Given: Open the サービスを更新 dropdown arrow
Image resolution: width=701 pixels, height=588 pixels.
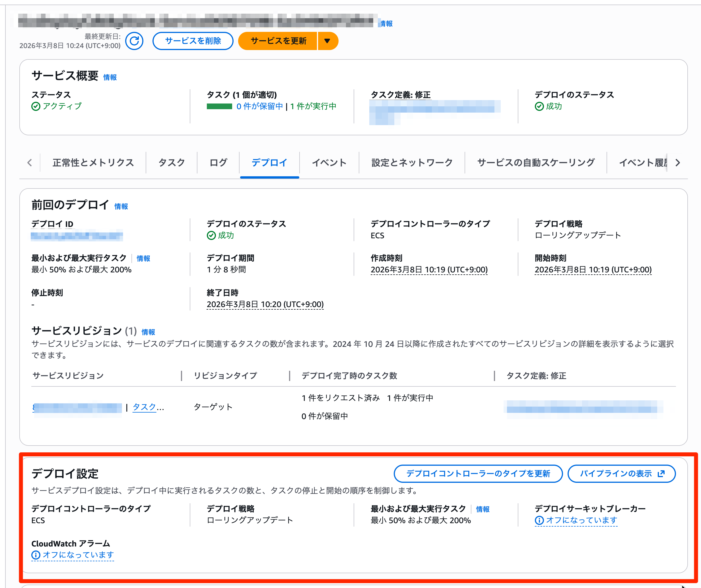Looking at the screenshot, I should coord(327,41).
